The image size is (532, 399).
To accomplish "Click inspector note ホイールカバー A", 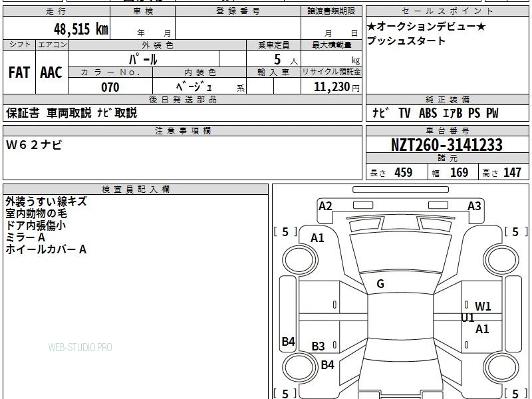I will coord(46,249).
